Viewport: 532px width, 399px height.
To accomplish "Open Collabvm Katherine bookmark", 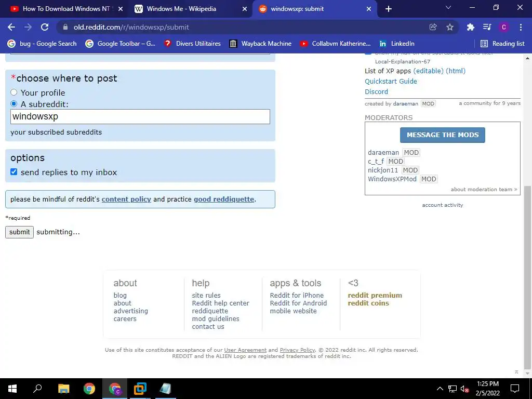I will 335,44.
